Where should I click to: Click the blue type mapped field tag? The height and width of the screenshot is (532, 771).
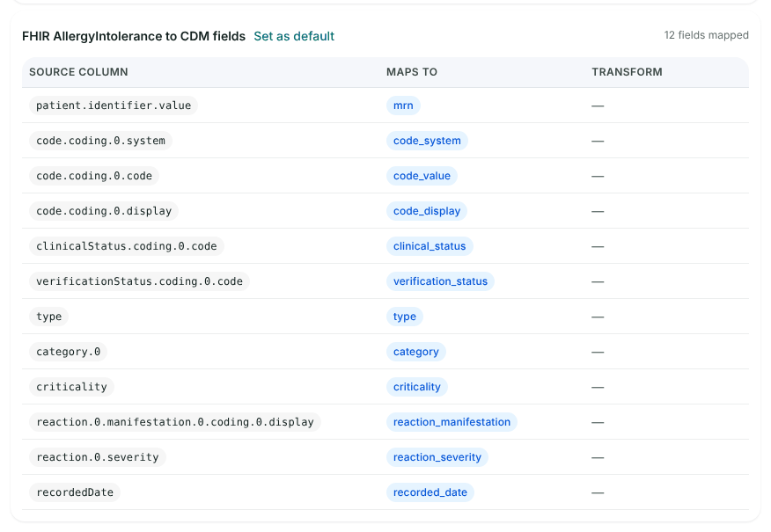405,317
